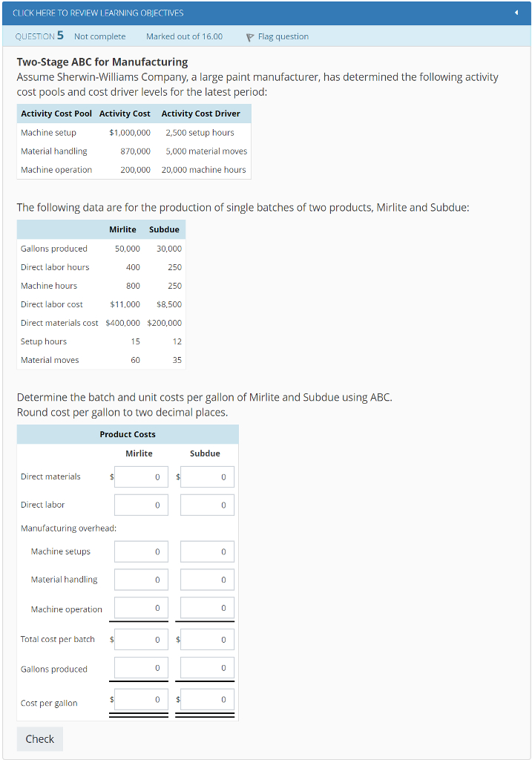Click the Subdue Total cost per batch field
This screenshot has height=760, width=532.
206,639
